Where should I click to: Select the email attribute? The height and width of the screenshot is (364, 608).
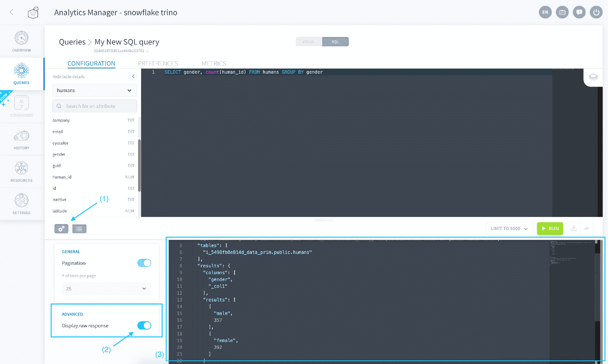coord(93,132)
